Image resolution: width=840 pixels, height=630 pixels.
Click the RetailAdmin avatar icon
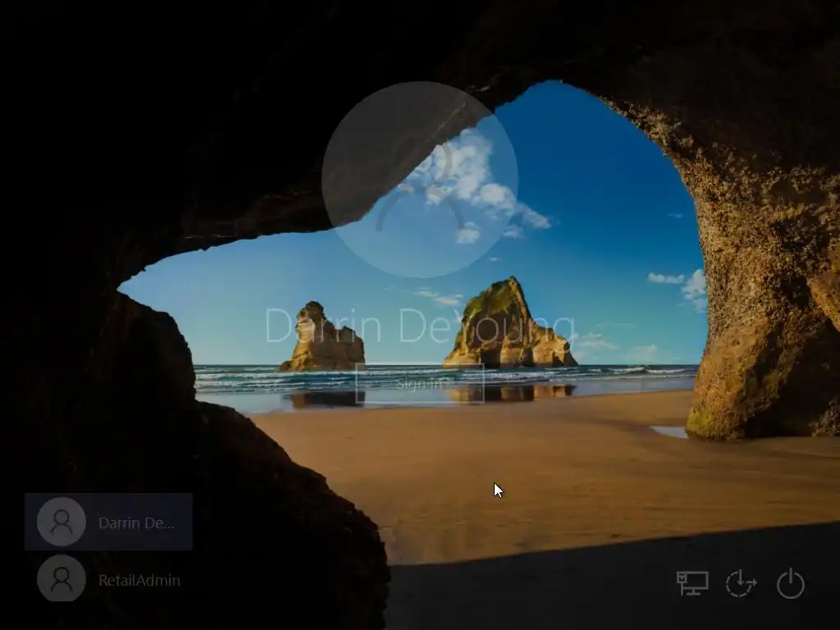click(x=61, y=578)
